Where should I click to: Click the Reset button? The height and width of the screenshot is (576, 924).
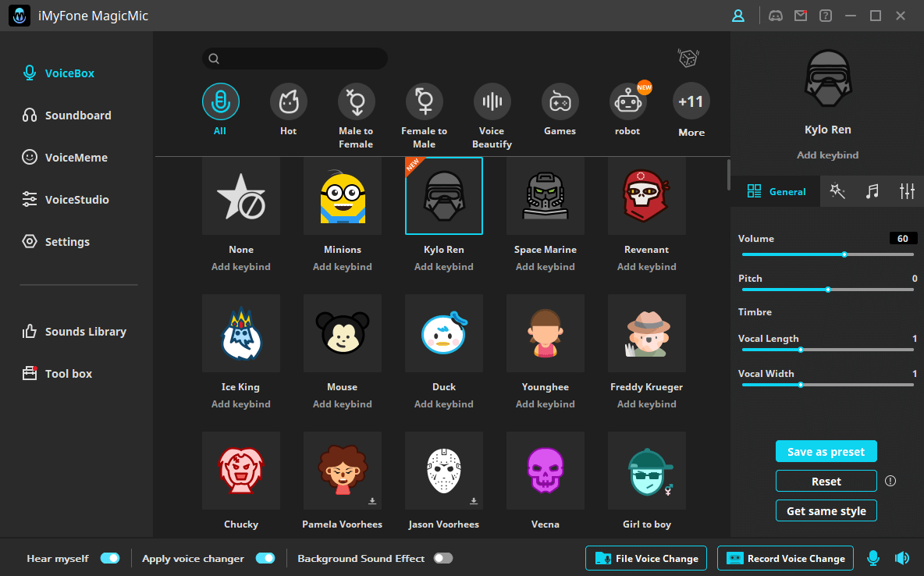click(x=826, y=481)
